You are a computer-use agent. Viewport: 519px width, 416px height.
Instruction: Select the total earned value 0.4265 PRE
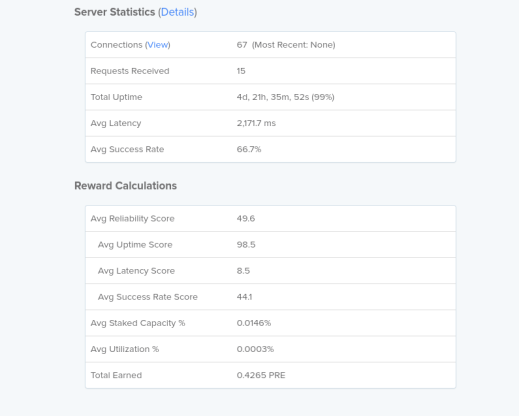coord(261,375)
